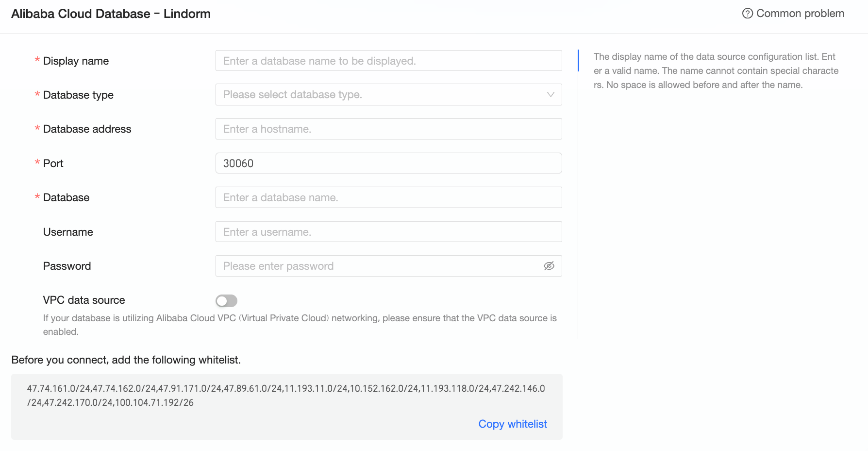Open the Common problem link
The image size is (868, 451).
click(x=800, y=14)
